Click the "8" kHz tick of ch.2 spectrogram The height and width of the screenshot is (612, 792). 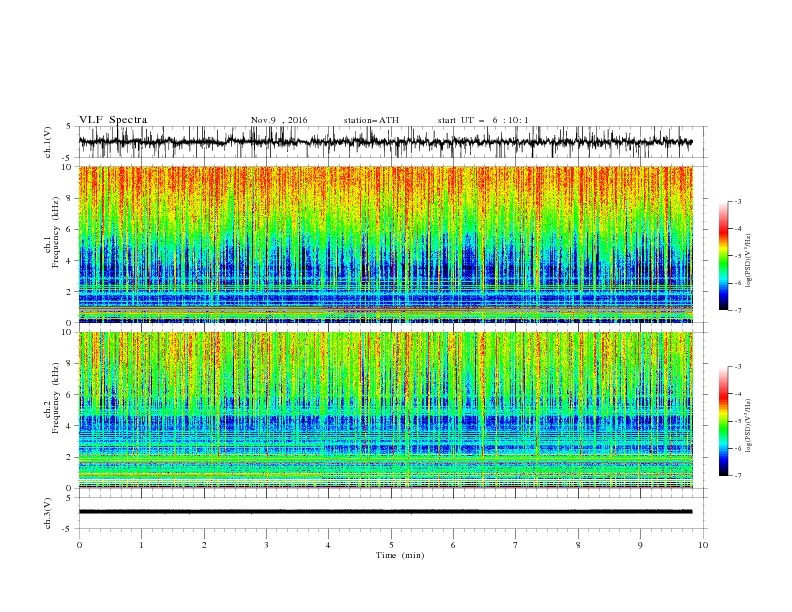coord(69,364)
